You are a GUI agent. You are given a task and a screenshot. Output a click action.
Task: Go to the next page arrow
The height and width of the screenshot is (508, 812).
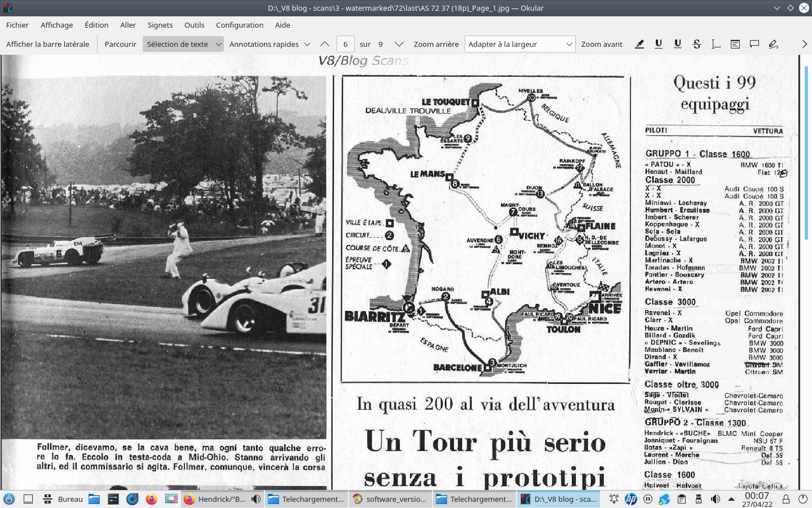(399, 44)
